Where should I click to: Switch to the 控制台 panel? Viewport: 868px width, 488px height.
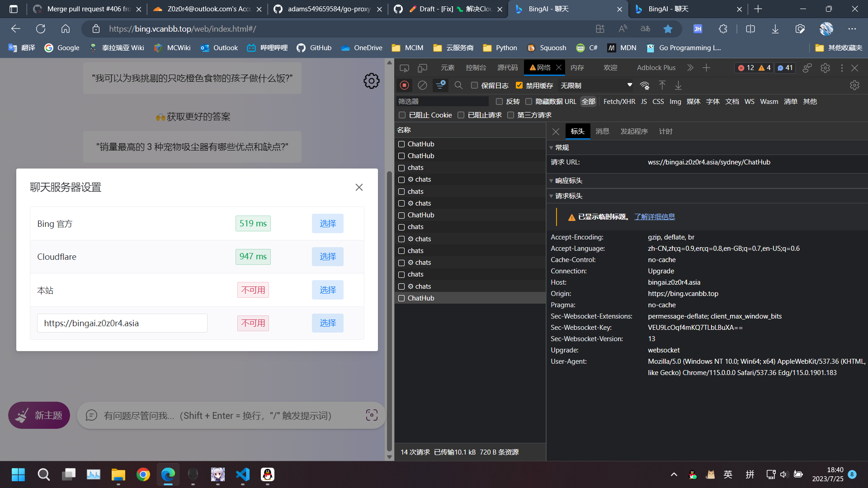pyautogui.click(x=476, y=67)
